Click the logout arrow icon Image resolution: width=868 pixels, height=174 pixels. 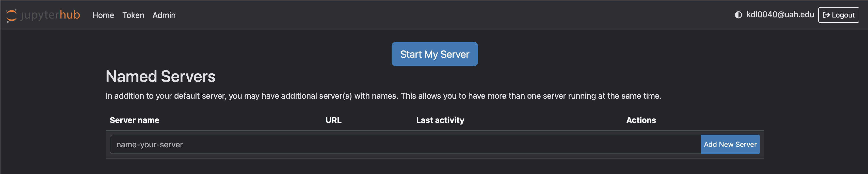826,15
